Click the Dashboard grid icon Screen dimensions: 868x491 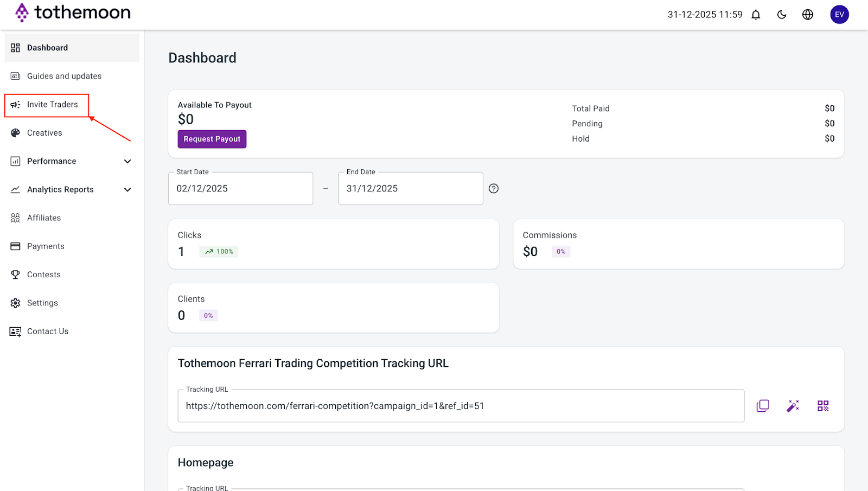[15, 48]
